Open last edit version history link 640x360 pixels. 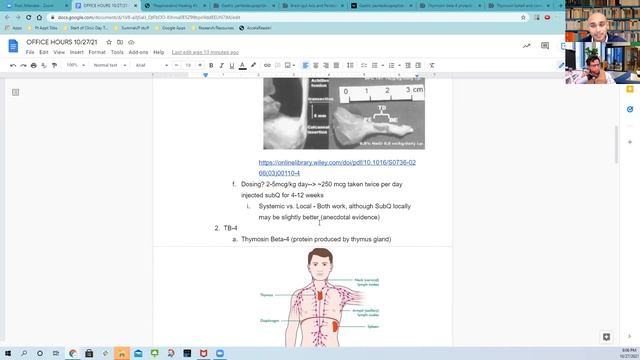click(205, 52)
